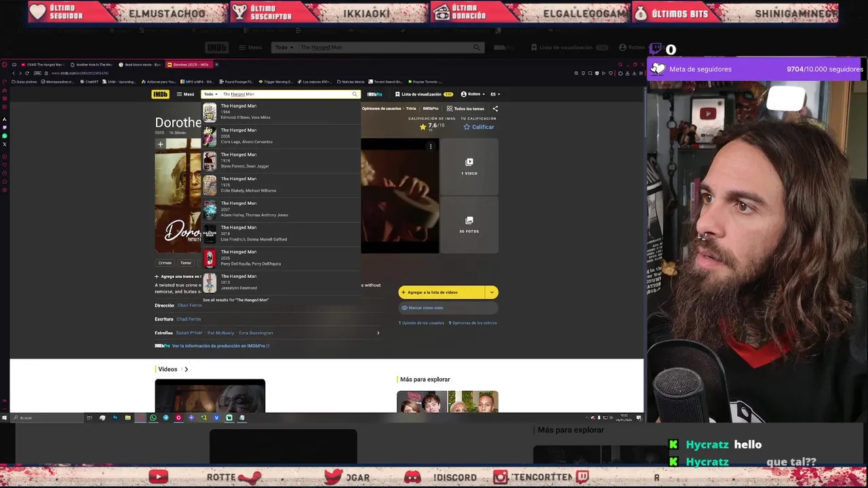
Task: Open the 1 VIDEO tile
Action: pos(469,167)
